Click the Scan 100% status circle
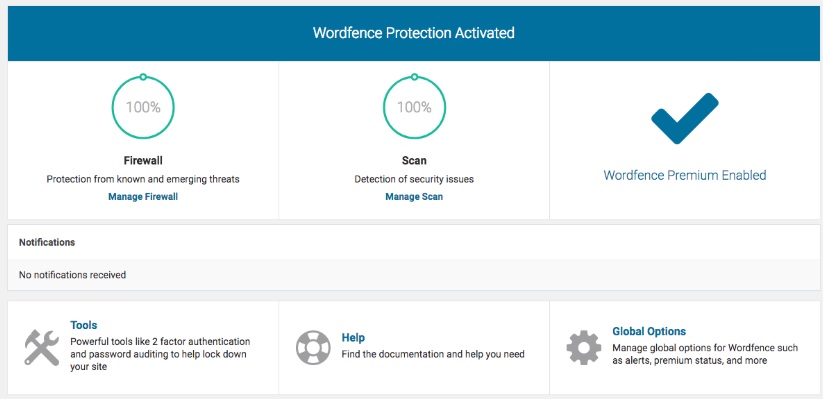The width and height of the screenshot is (823, 399). point(414,107)
